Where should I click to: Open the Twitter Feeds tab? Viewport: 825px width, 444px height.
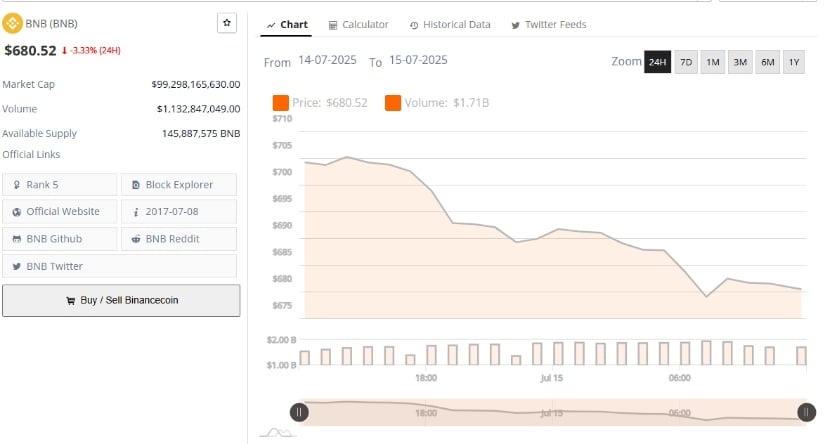[549, 25]
